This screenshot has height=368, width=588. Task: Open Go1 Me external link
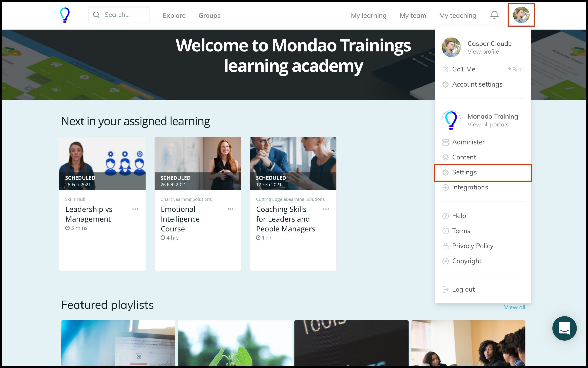coord(463,69)
